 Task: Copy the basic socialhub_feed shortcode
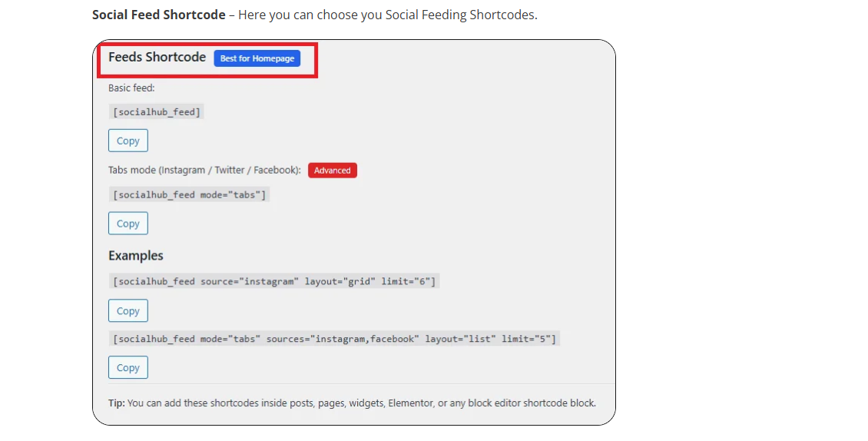pos(128,141)
